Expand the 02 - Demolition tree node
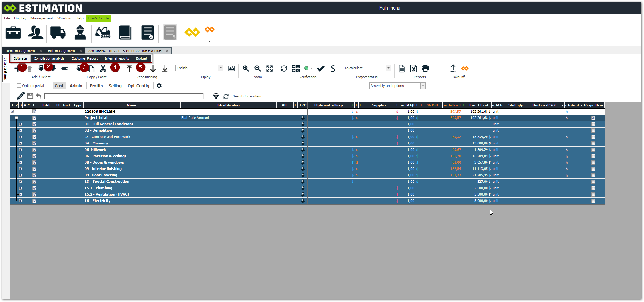 [x=20, y=130]
